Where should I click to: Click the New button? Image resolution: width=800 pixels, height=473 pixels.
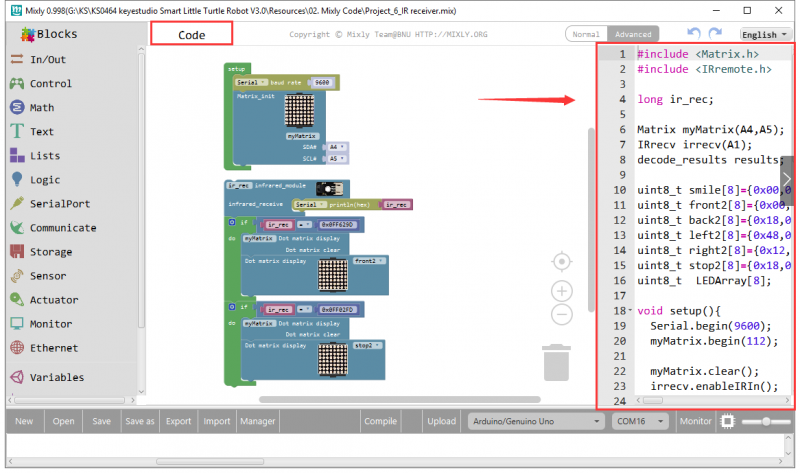click(x=24, y=421)
